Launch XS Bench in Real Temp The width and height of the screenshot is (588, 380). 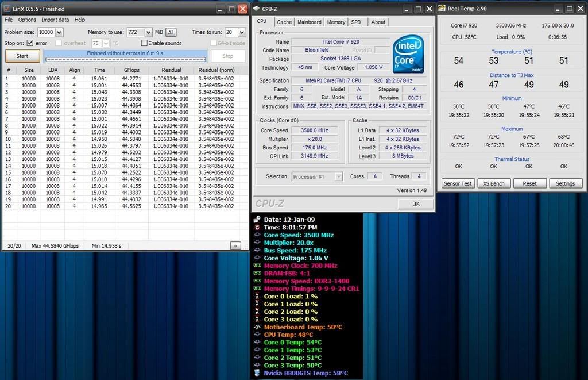tap(493, 183)
